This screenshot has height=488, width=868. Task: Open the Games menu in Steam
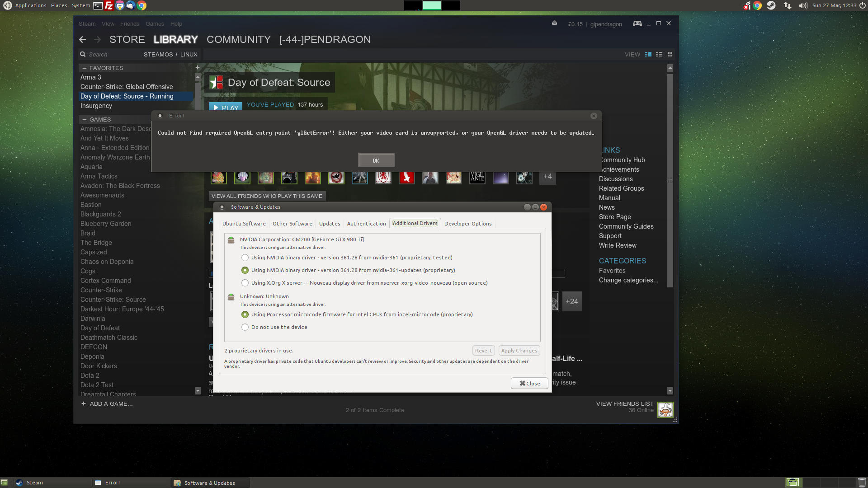[155, 23]
